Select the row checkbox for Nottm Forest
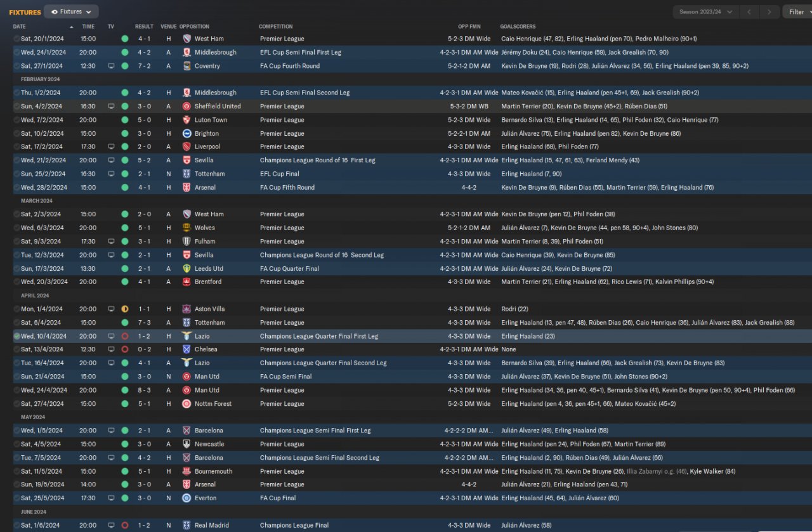The height and width of the screenshot is (532, 812). (x=16, y=404)
